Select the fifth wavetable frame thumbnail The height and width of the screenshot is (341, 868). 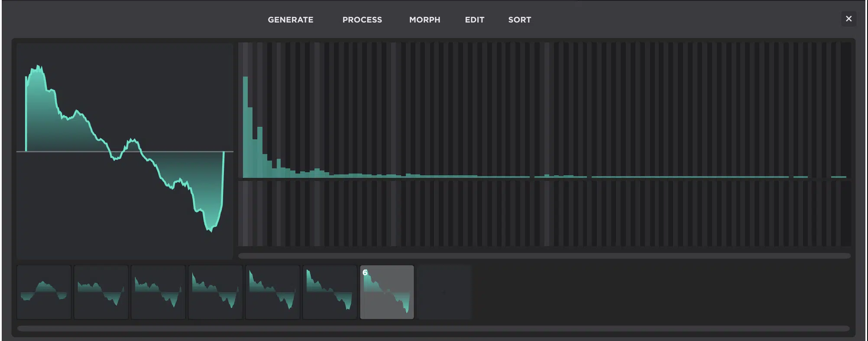coord(272,292)
